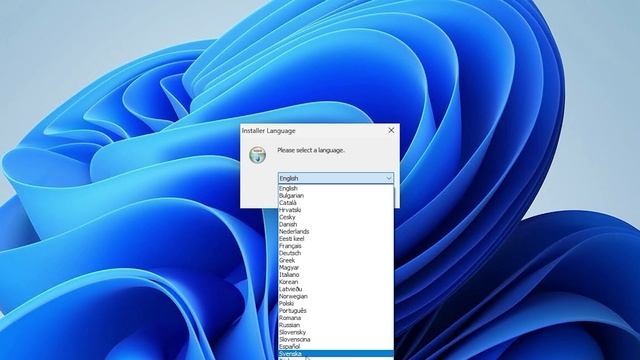640x360 pixels.
Task: Pick Danish in the language list
Action: (x=336, y=224)
